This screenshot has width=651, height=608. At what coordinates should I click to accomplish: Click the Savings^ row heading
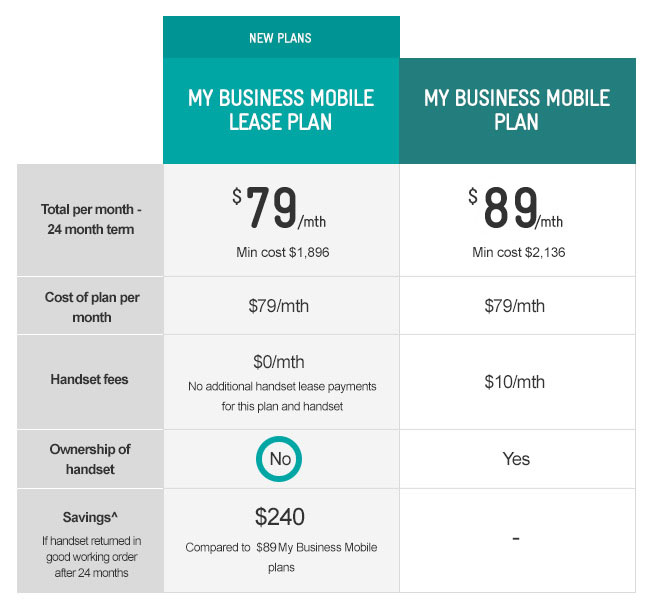click(90, 516)
